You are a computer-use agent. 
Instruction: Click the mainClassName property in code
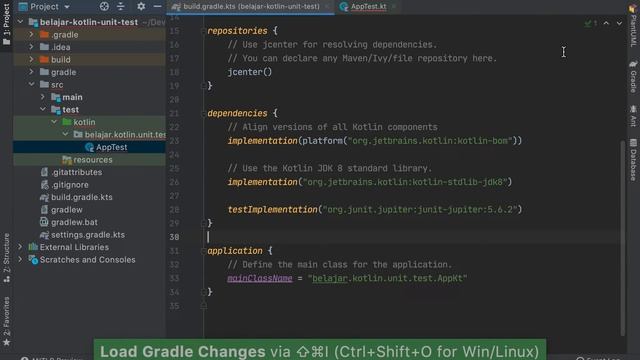[260, 278]
